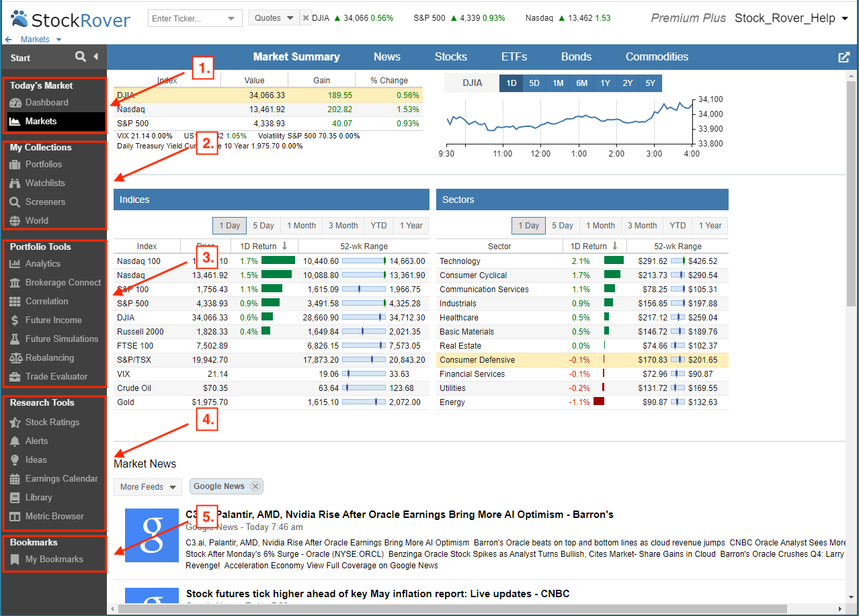Click the sidebar search magnifier icon
859x616 pixels.
(81, 57)
